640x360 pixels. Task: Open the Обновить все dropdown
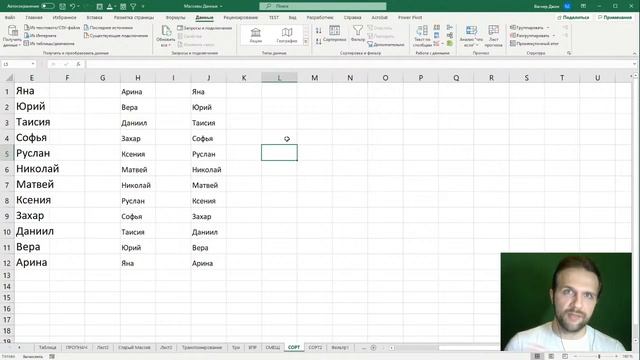click(x=165, y=36)
